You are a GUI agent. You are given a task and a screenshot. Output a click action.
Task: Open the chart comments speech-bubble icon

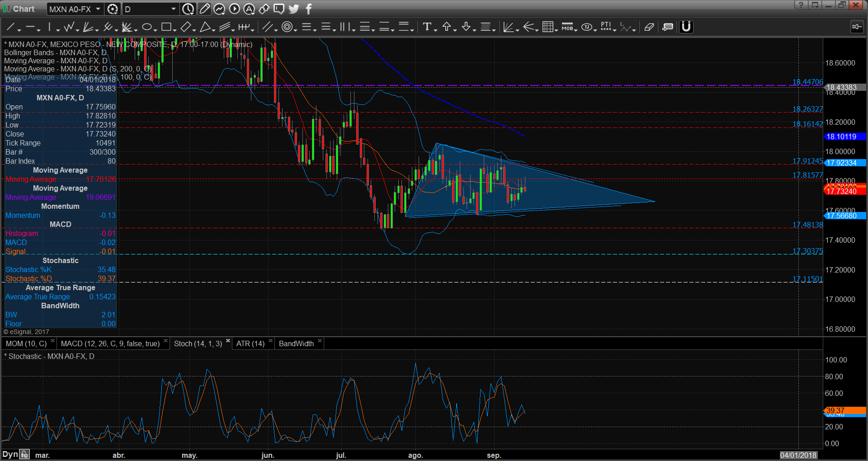click(x=279, y=9)
